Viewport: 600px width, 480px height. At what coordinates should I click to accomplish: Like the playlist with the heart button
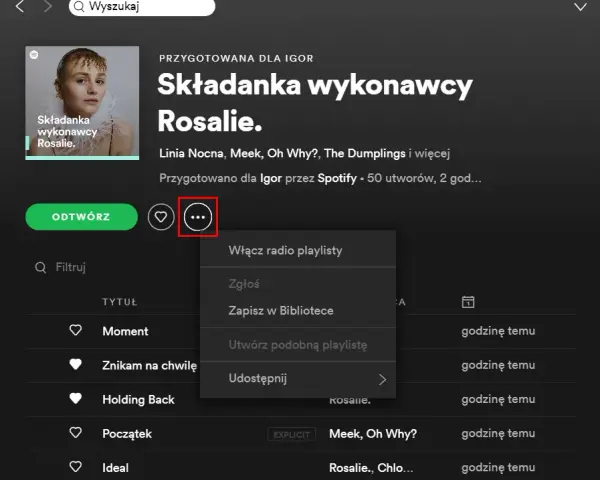click(161, 217)
